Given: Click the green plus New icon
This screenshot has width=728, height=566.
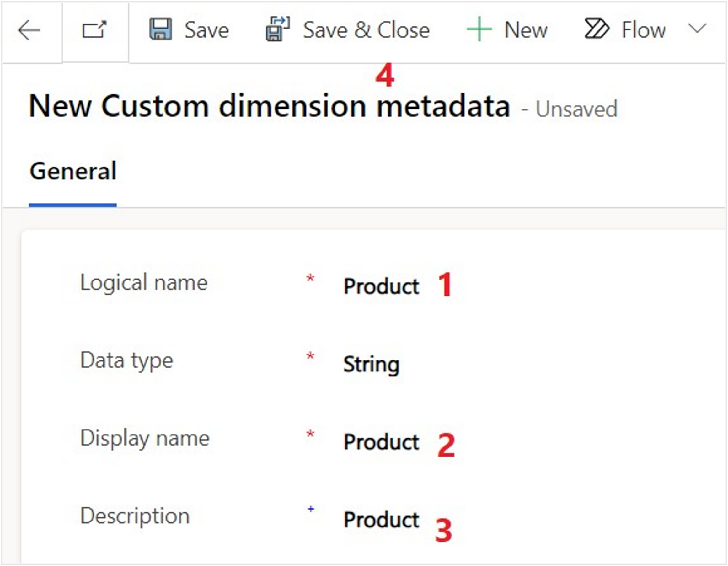Looking at the screenshot, I should point(479,29).
